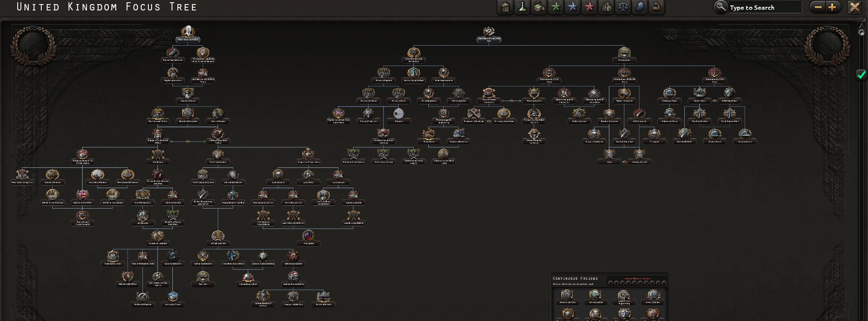Image resolution: width=868 pixels, height=321 pixels.
Task: Toggle the blue star filter icon
Action: [573, 7]
